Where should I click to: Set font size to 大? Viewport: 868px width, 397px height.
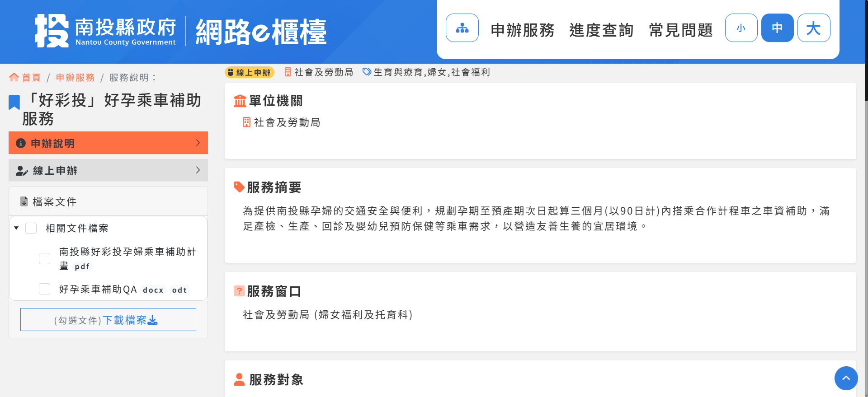(x=813, y=28)
